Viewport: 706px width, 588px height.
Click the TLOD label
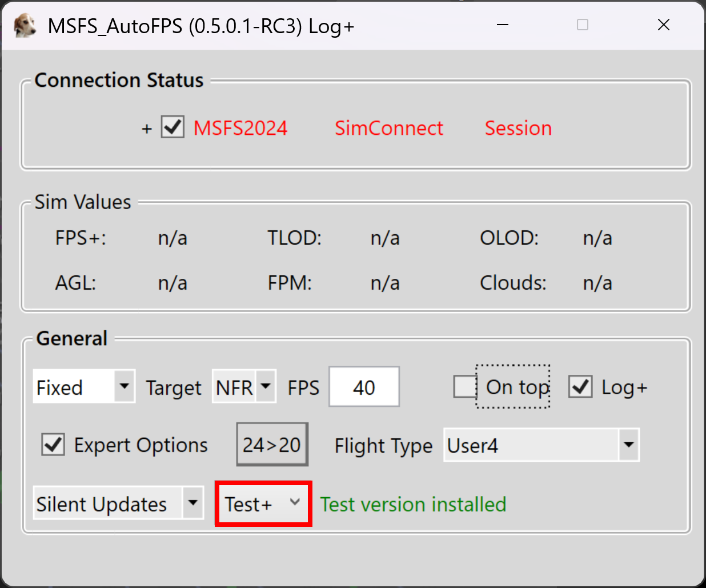[x=295, y=238]
